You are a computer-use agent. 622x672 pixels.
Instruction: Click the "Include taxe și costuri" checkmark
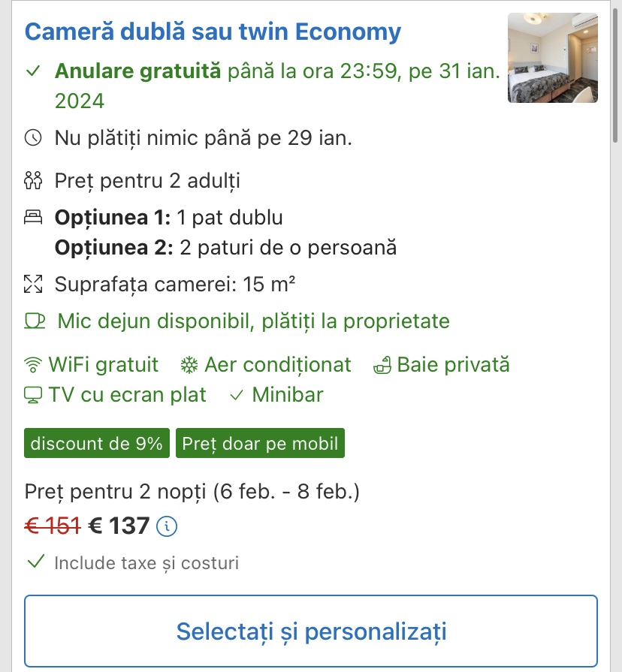(33, 562)
